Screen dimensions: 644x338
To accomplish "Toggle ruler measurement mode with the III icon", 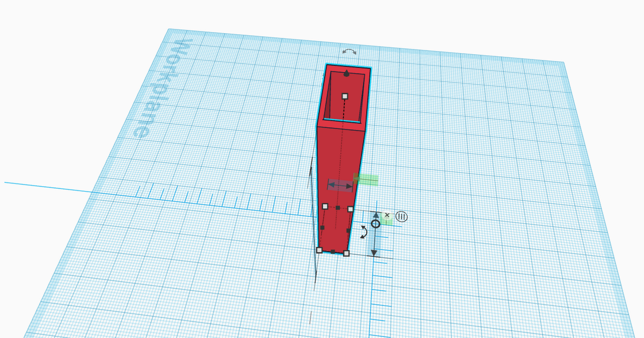I will [402, 217].
